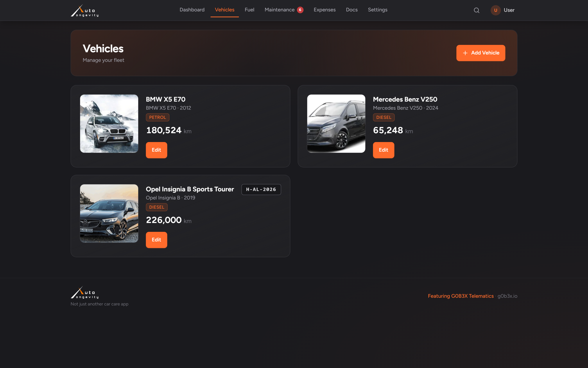
Task: Click the PETROL fuel tag
Action: coord(157,117)
